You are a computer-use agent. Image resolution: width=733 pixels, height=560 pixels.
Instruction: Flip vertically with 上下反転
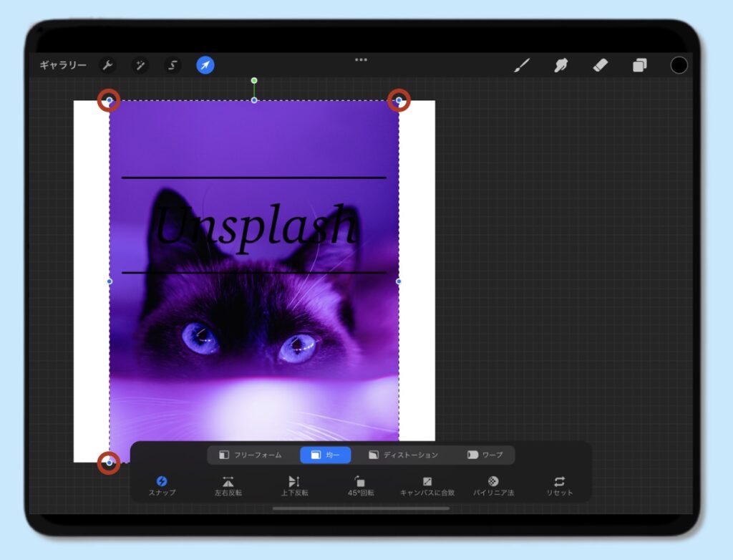(x=294, y=486)
